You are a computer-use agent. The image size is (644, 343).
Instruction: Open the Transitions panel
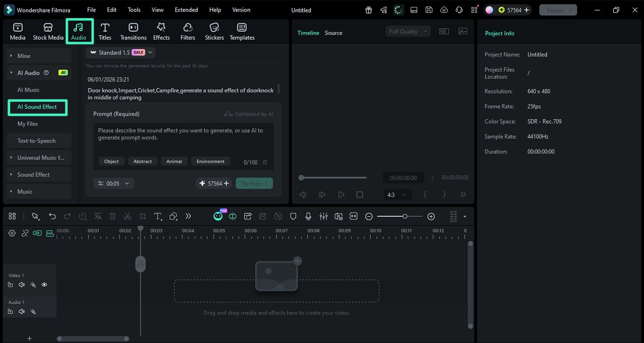click(x=133, y=32)
